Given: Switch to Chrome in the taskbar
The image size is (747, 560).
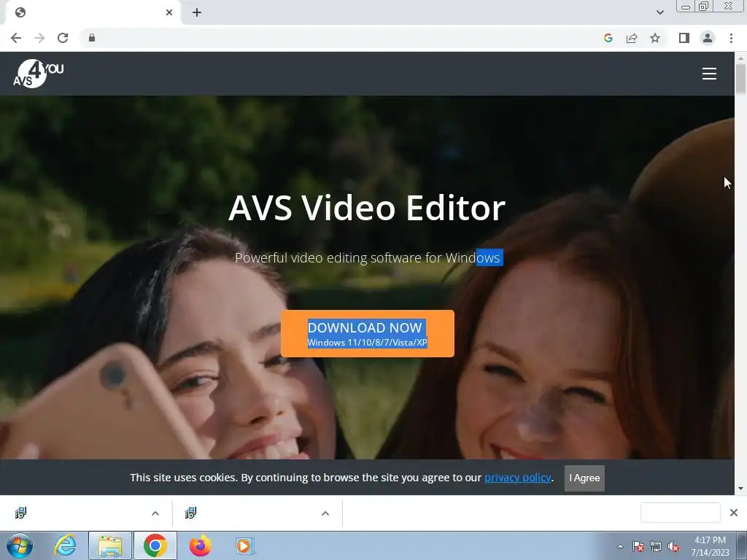Looking at the screenshot, I should 155,545.
